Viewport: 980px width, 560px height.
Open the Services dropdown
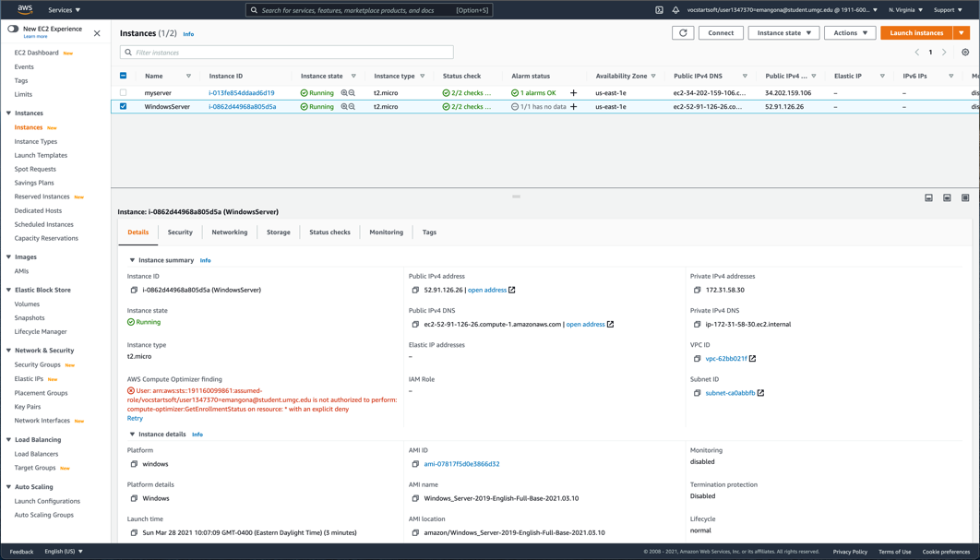click(65, 10)
